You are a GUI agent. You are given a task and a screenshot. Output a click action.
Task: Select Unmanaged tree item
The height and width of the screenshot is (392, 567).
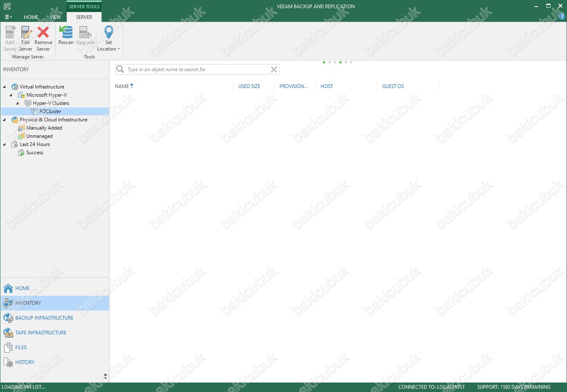coord(40,136)
